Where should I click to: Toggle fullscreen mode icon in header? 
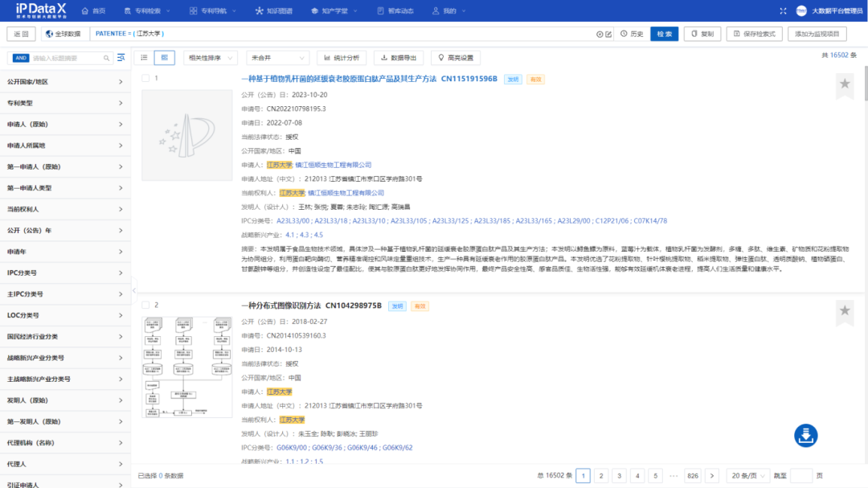point(783,10)
